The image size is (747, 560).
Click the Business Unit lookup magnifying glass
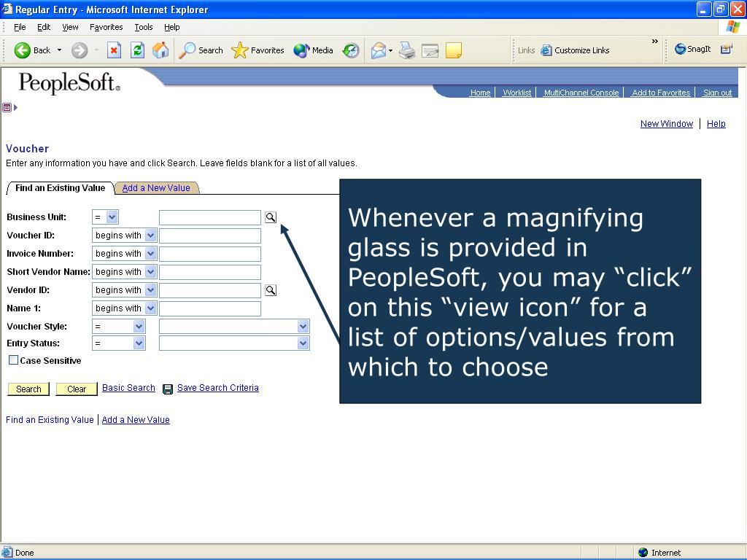271,217
